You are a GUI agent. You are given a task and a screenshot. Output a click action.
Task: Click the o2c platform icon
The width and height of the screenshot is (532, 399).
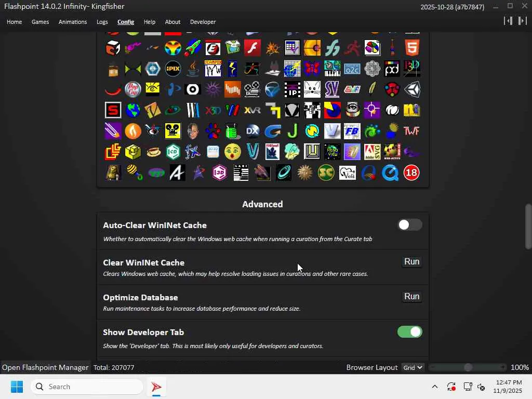click(352, 69)
